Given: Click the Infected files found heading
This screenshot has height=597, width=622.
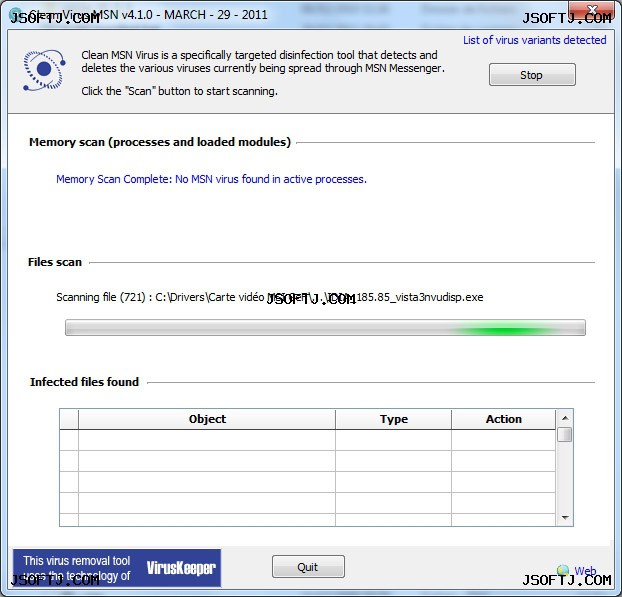Looking at the screenshot, I should point(84,382).
